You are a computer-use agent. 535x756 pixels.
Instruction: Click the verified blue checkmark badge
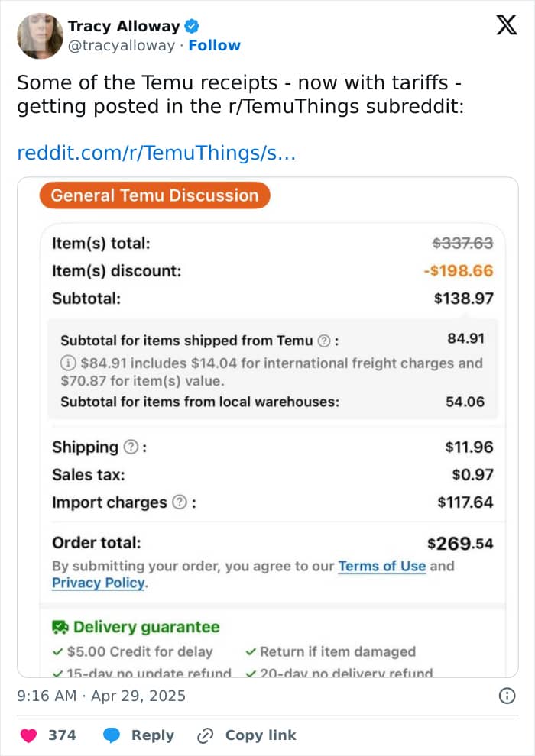coord(193,25)
